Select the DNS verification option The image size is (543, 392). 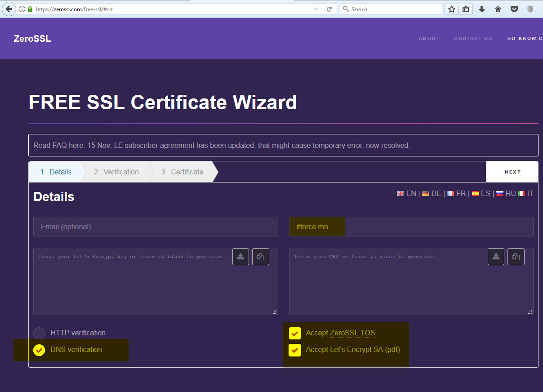(39, 350)
